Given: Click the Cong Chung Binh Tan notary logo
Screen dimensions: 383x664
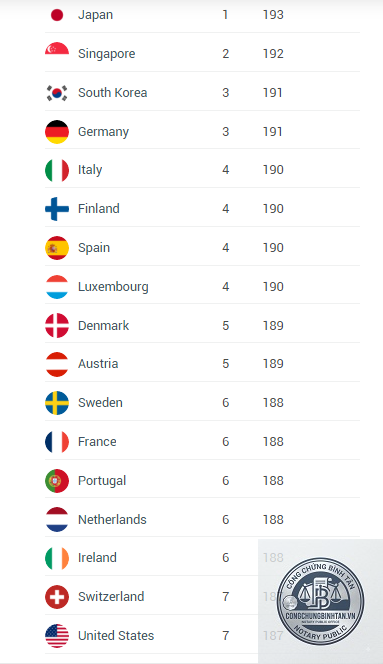Looking at the screenshot, I should click(320, 600).
